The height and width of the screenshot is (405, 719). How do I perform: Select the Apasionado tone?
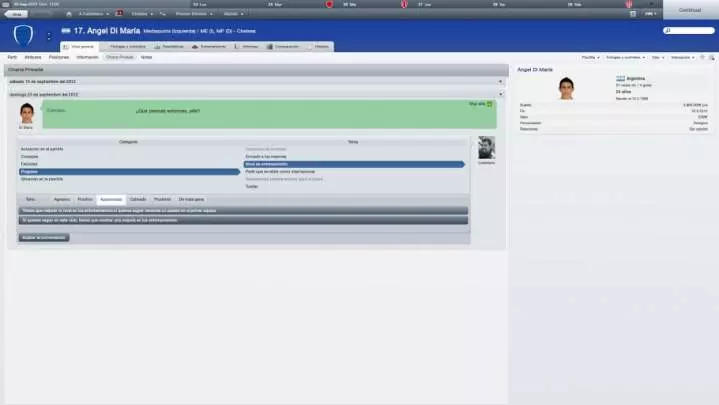pyautogui.click(x=111, y=200)
